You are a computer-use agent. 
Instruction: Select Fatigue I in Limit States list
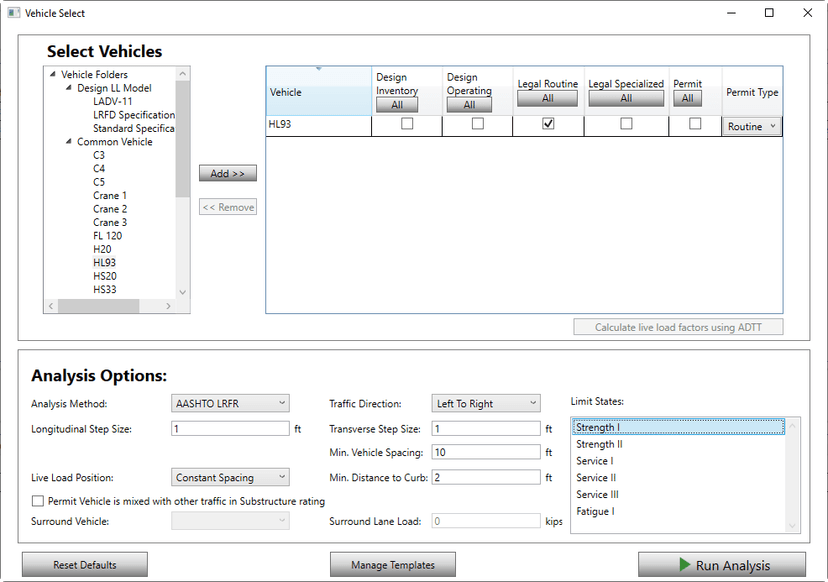pos(595,511)
